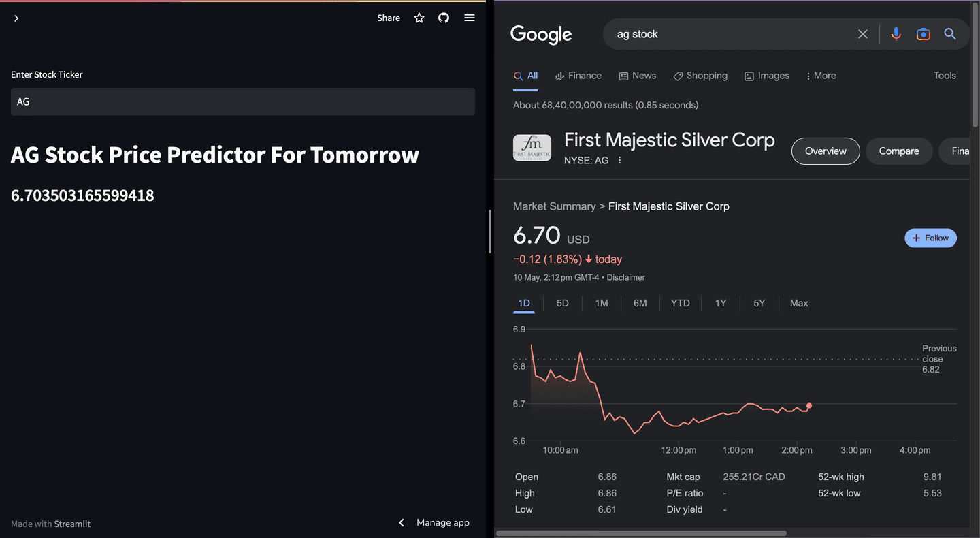Click the Streamlit link in footer
The image size is (980, 538).
(72, 524)
